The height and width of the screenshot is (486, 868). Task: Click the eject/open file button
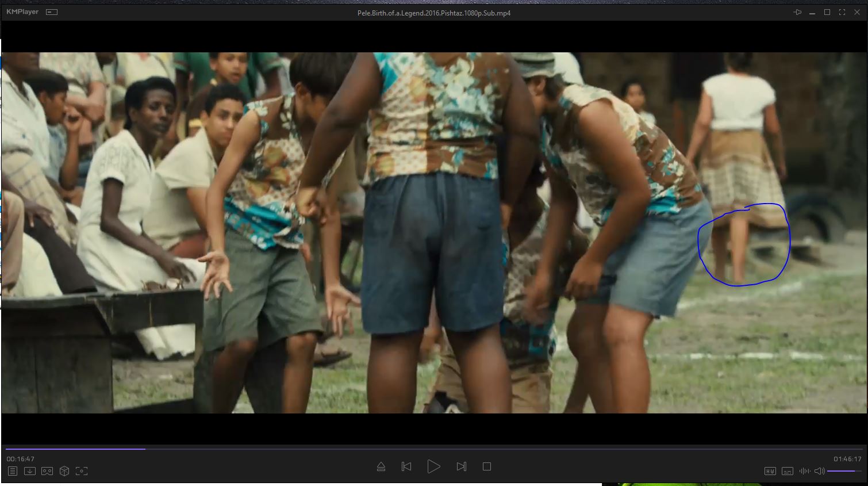[381, 466]
